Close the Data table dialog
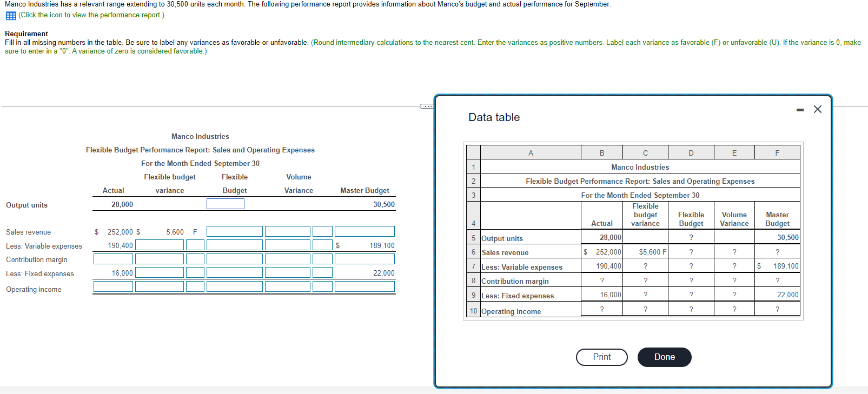Viewport: 868px width, 394px height. pyautogui.click(x=818, y=109)
